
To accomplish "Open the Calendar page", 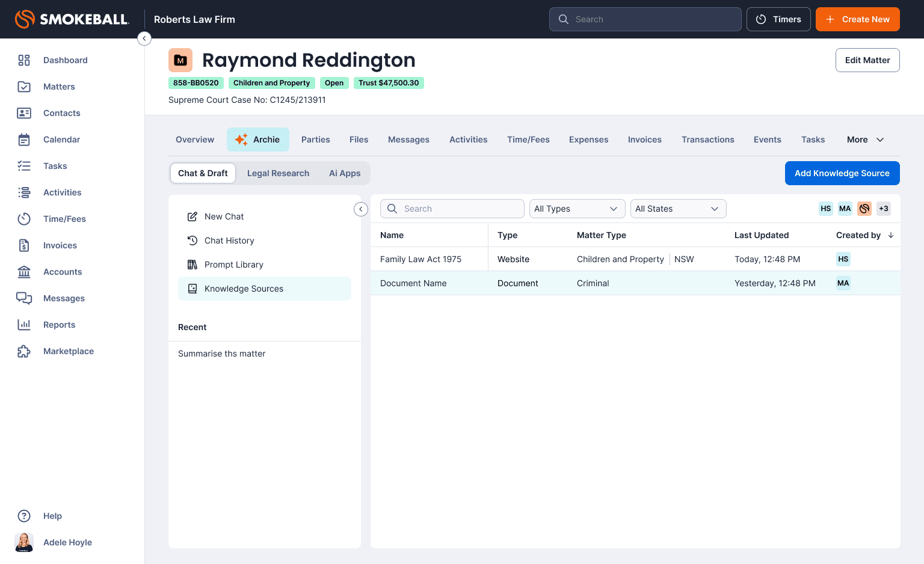I will click(x=61, y=139).
